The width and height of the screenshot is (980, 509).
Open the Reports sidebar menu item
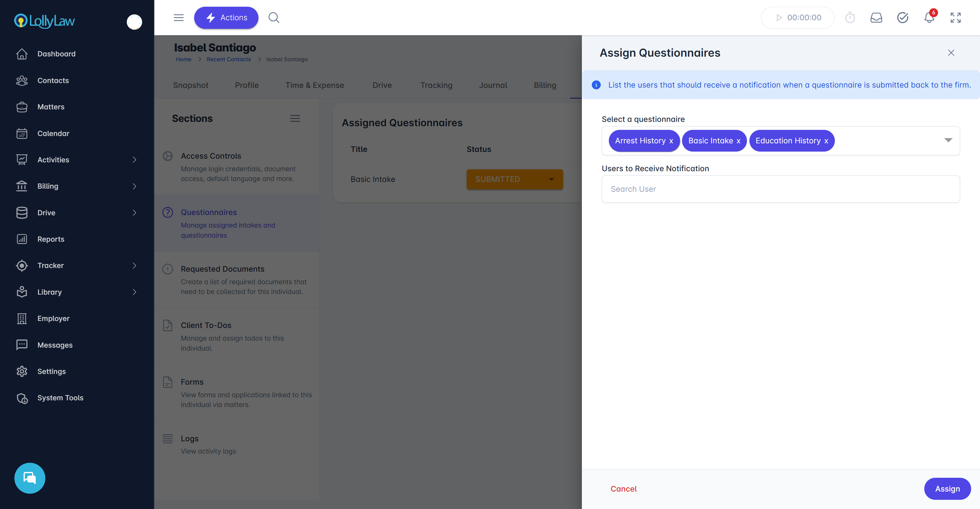(51, 239)
